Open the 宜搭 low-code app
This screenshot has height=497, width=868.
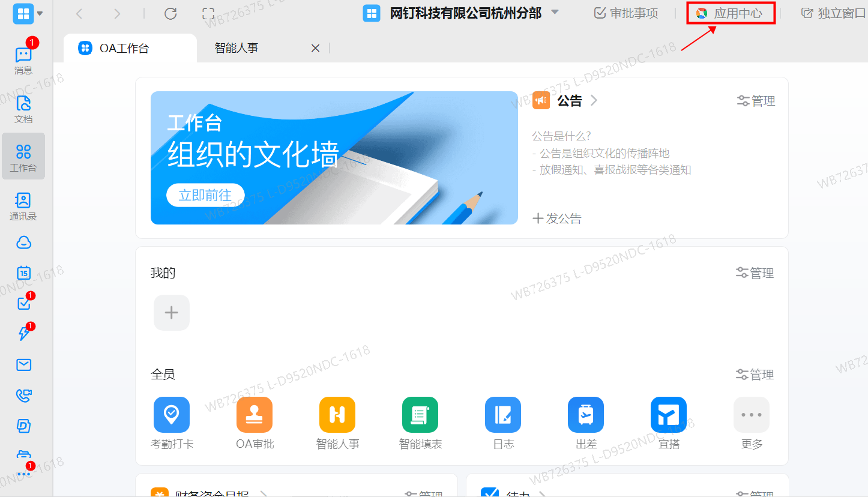coord(668,420)
